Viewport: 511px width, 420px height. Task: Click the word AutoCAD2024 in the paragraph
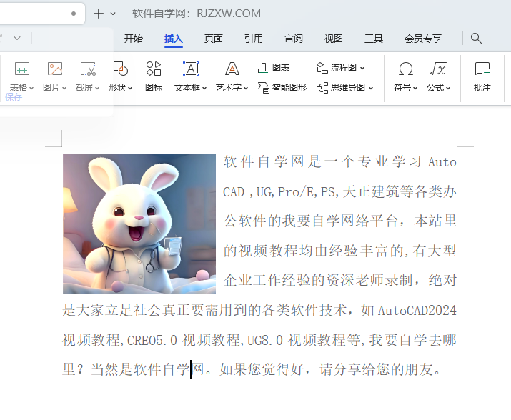(417, 310)
